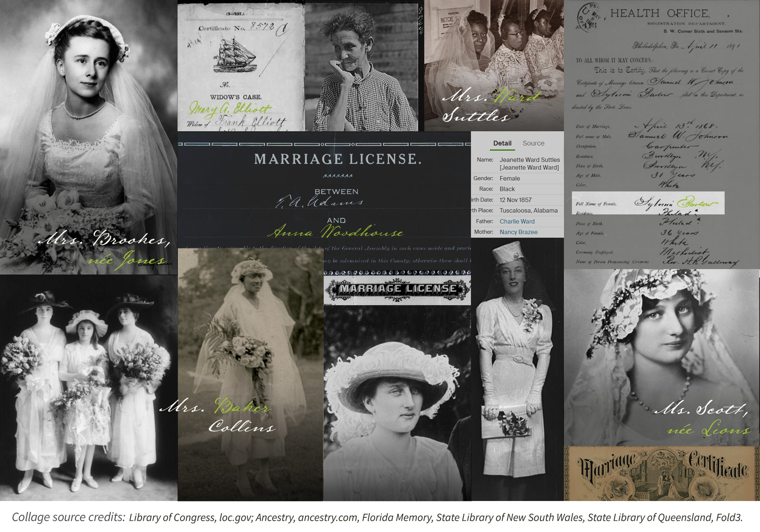Screen dimensions: 760x532
Task: Click the Anna Woodhouse green signature
Action: point(336,232)
